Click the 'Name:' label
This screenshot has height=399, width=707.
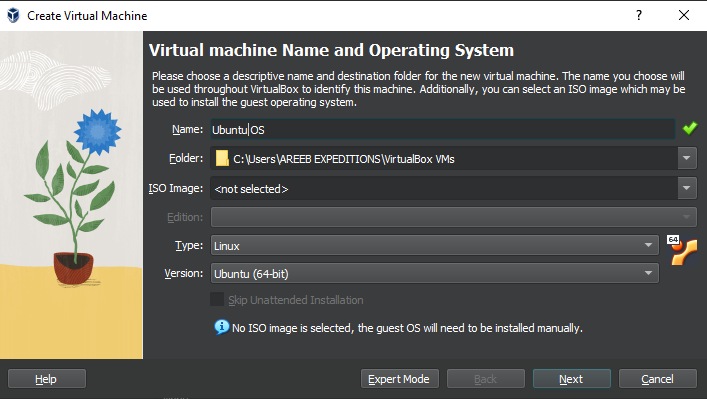click(188, 129)
